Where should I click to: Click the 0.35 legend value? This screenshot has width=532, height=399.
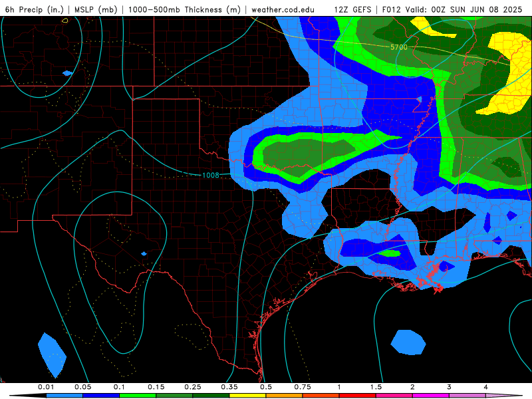pos(229,387)
